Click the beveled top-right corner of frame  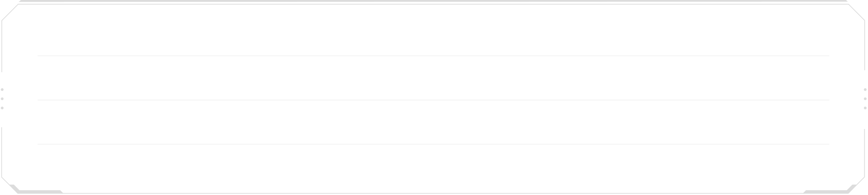(856, 12)
